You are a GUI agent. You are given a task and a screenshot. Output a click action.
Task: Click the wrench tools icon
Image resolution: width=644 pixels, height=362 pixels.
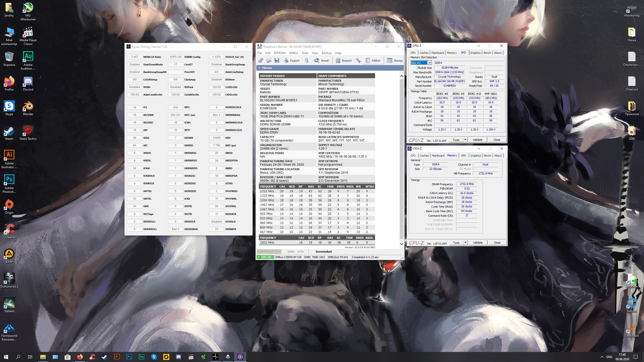tap(358, 60)
